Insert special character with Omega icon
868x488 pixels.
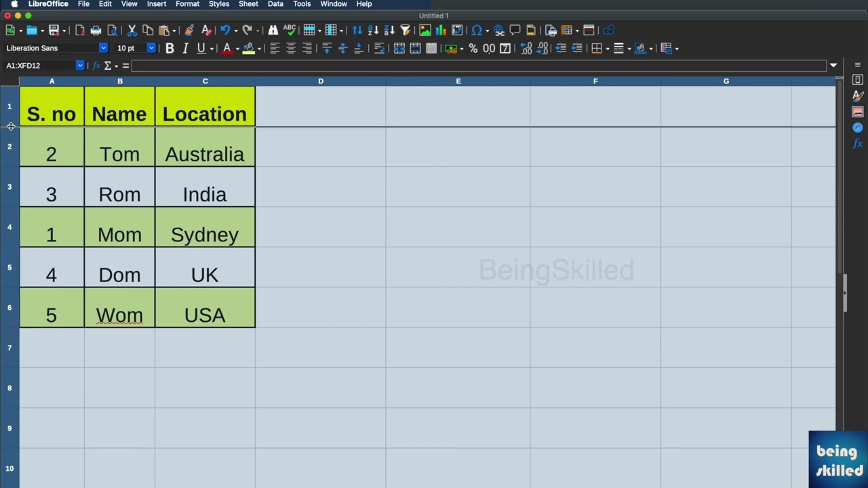(477, 30)
